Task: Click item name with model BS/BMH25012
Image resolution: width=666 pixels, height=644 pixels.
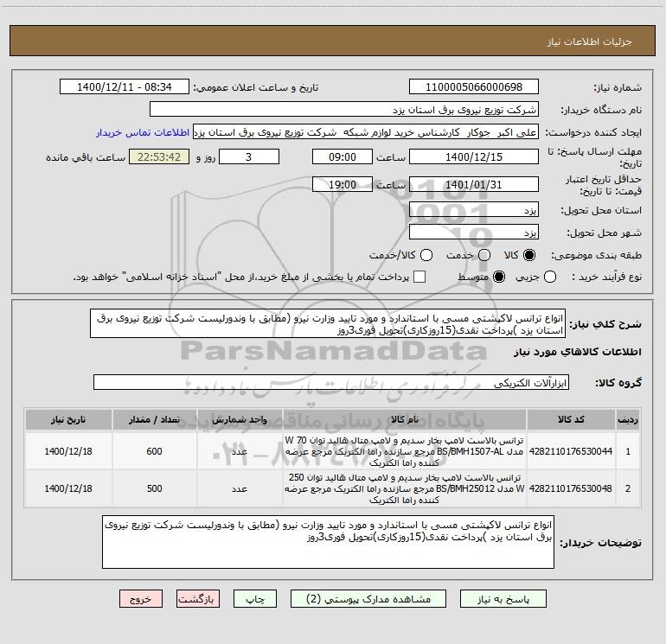Action: pos(405,488)
